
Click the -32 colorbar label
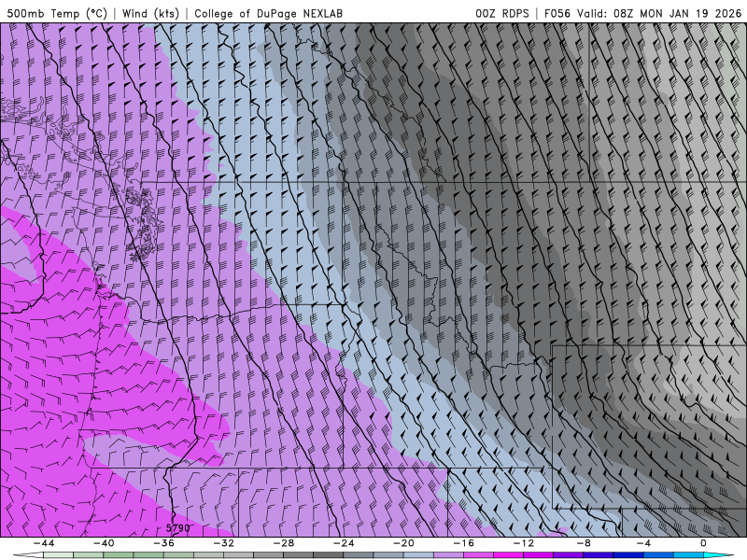pyautogui.click(x=223, y=543)
